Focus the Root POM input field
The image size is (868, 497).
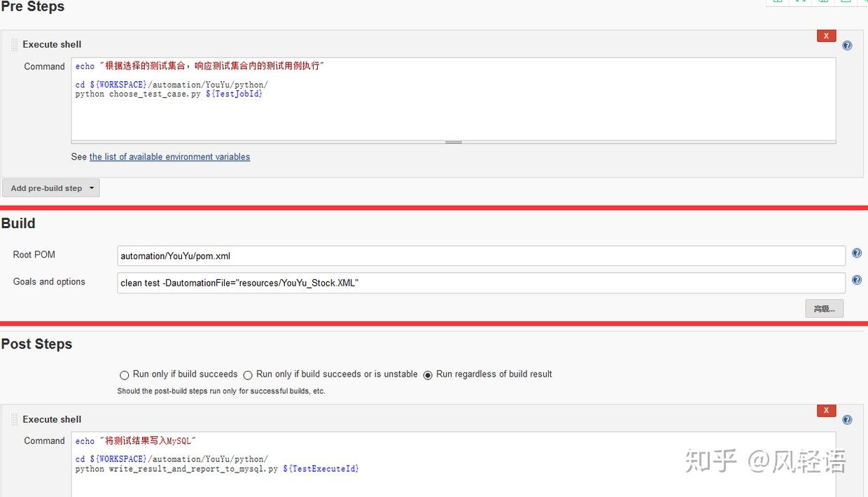(x=481, y=255)
